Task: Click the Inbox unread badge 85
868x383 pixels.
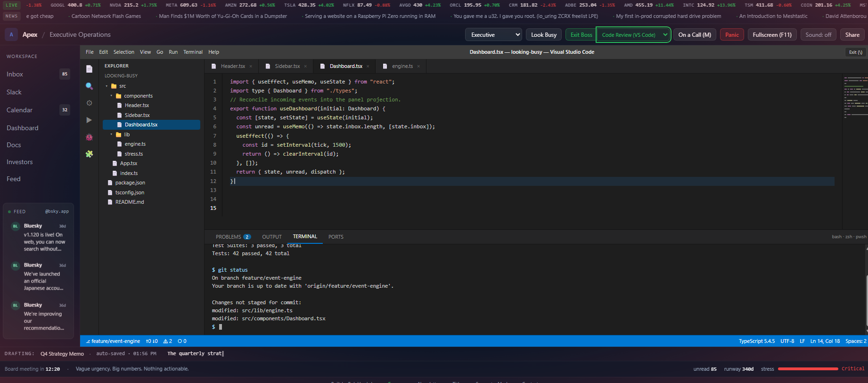Action: coord(65,74)
